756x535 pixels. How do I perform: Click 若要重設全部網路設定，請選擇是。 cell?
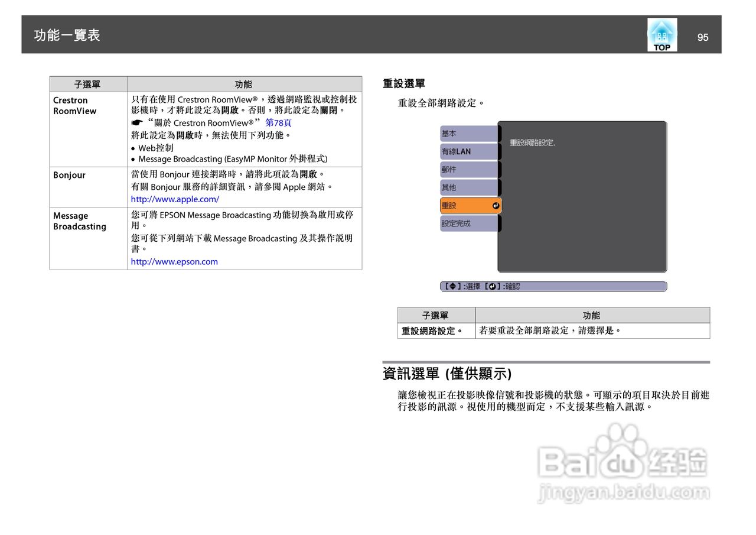coord(592,331)
